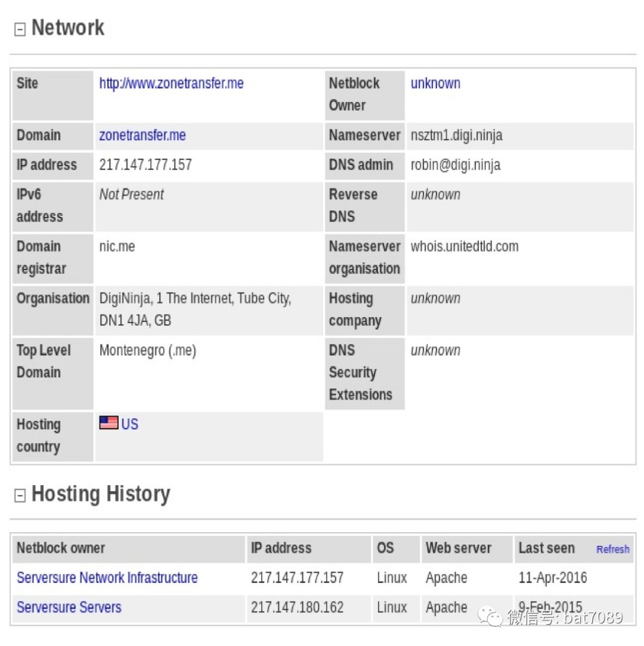Select Linux in the Serversure Network Infrastructure row
Screen dimensions: 644x646
pos(392,577)
